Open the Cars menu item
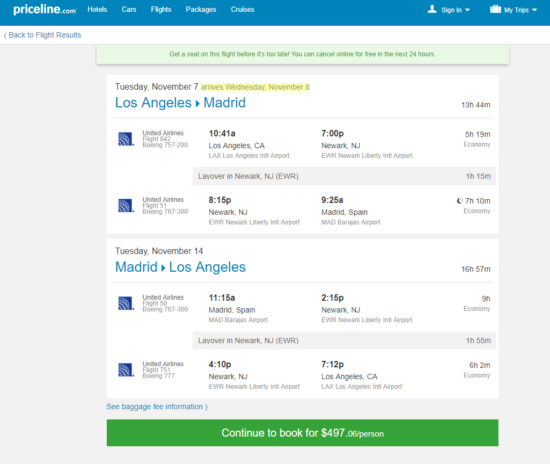Viewport: 550px width, 464px height. pos(129,9)
